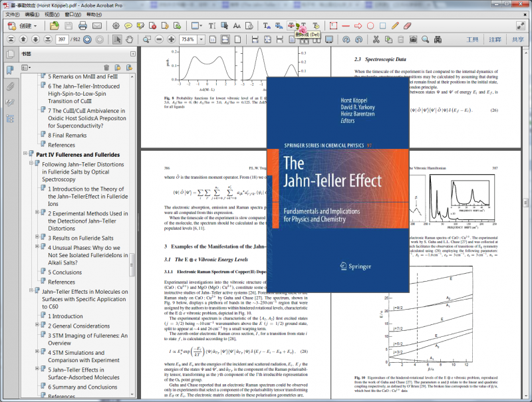Viewport: 532px width, 402px height.
Task: Print the document with printer icon
Action: point(82,26)
